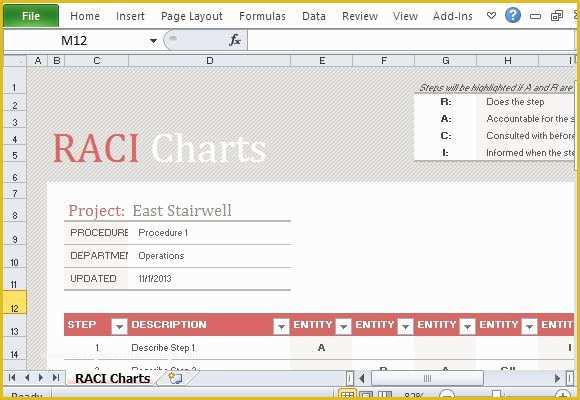Viewport: 580px width, 400px height.
Task: Minimize the workbook window
Action: tap(535, 16)
